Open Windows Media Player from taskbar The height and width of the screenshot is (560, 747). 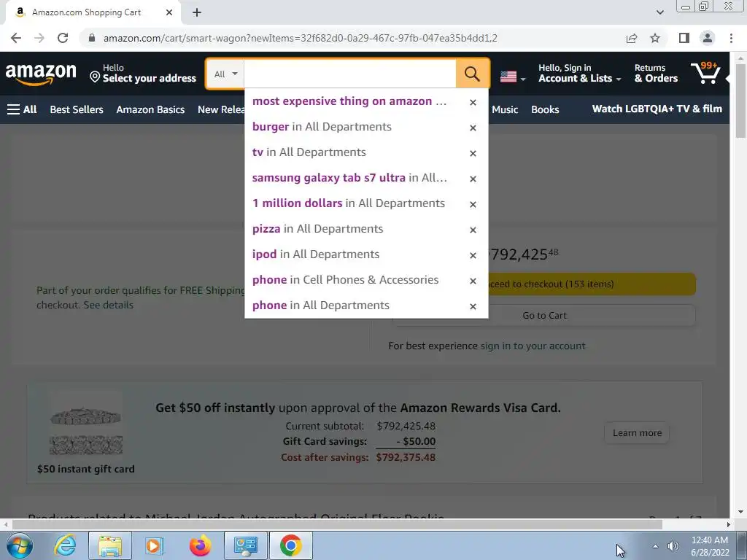point(154,545)
